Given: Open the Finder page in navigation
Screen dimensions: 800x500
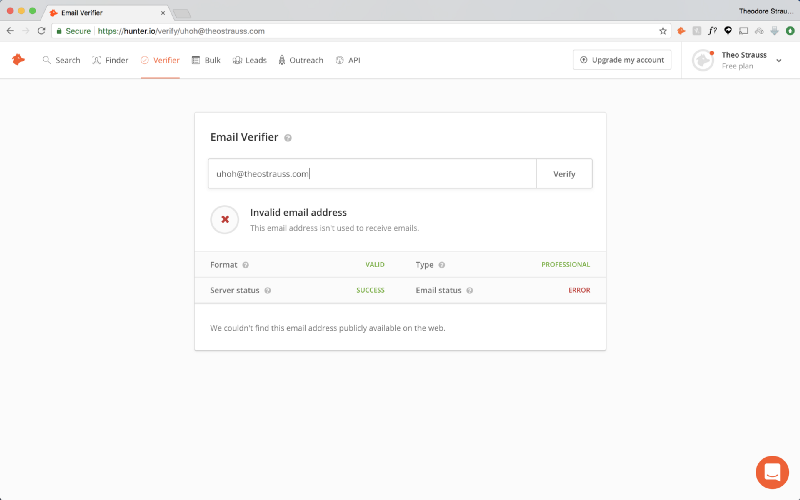Looking at the screenshot, I should [x=110, y=60].
